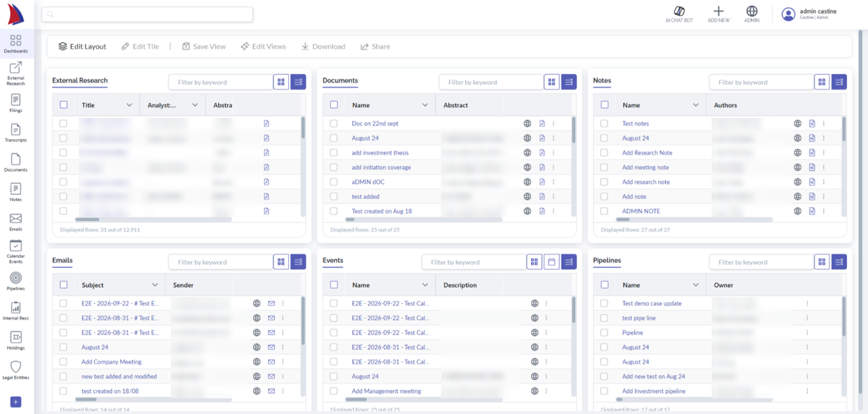The image size is (868, 414).
Task: Open more options for Test notes row
Action: 824,124
